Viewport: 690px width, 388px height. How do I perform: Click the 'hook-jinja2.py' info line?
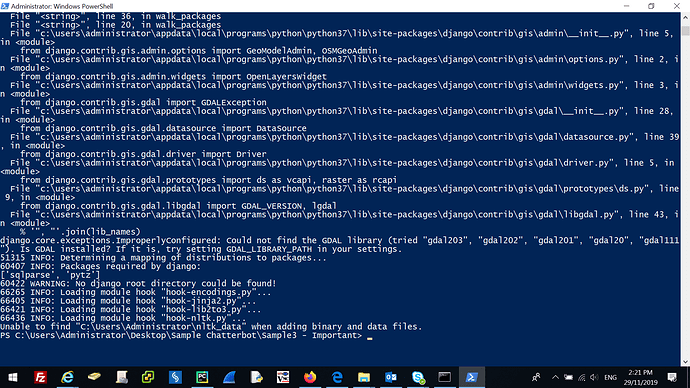tap(128, 301)
